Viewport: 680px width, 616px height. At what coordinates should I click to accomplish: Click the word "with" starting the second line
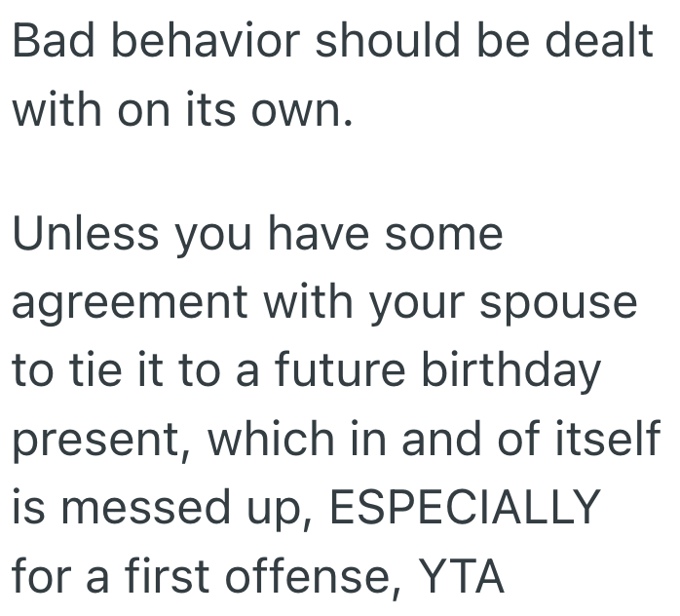[57, 113]
